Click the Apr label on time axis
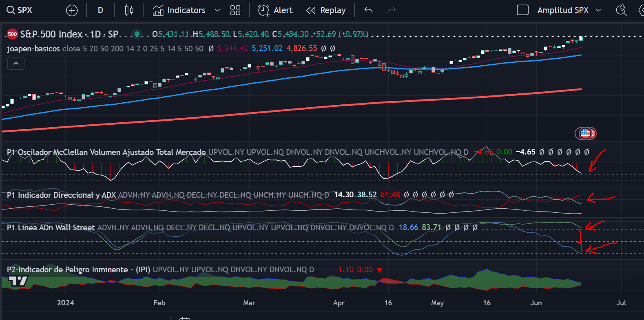 tap(339, 303)
